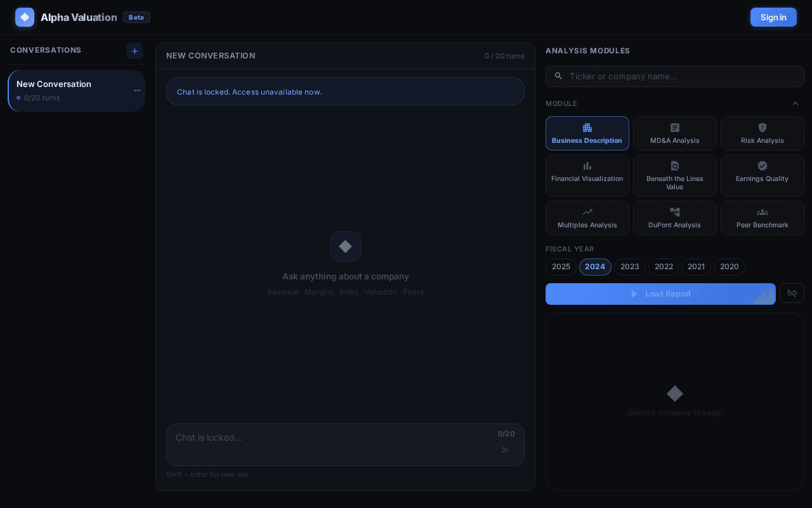
Task: Click the Alpha Valuation diamond logo
Action: point(25,17)
